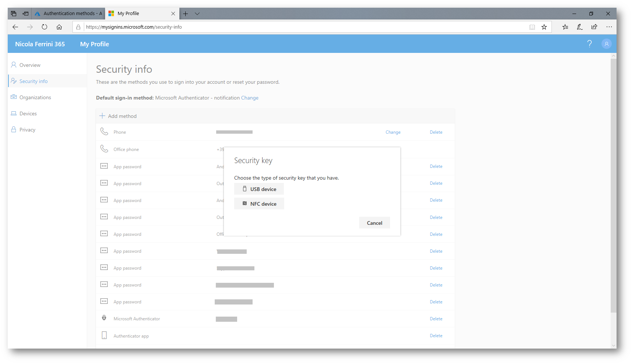Open tabs you've set aside icon
The image size is (632, 364).
pos(14,14)
